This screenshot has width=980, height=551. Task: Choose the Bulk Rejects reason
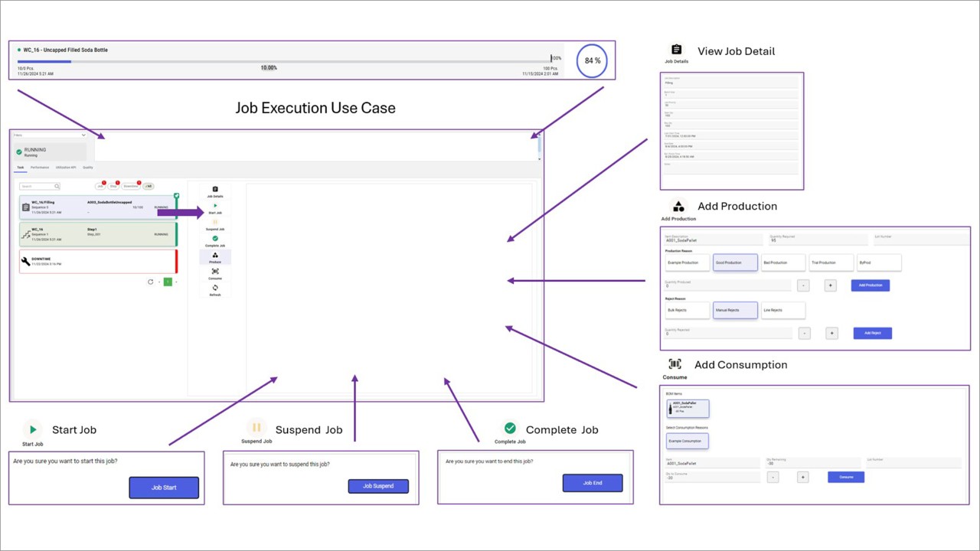point(687,310)
